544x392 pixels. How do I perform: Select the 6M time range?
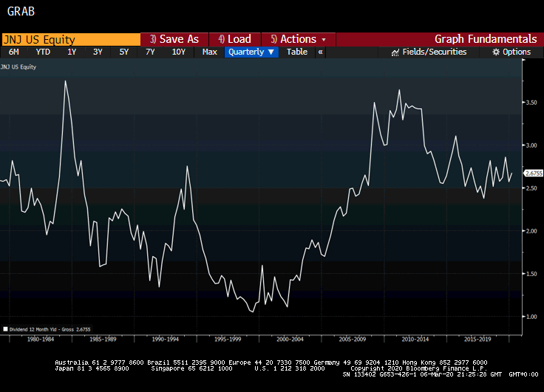(13, 52)
